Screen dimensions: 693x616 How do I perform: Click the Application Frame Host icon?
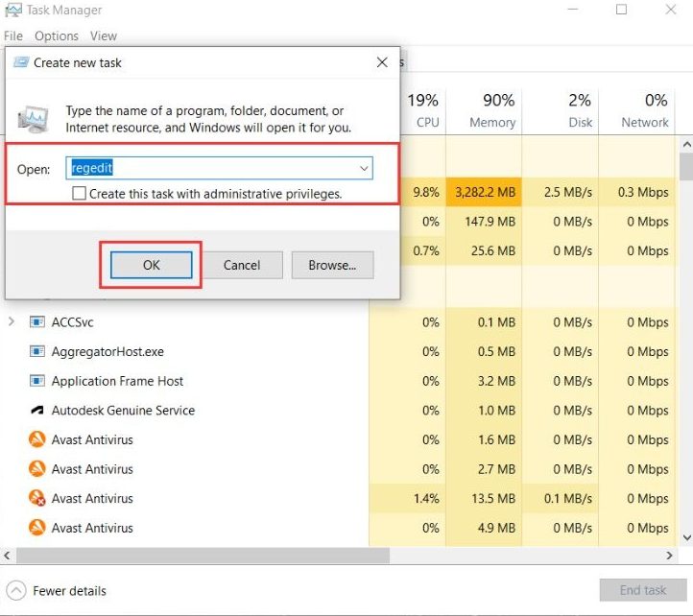click(x=37, y=381)
